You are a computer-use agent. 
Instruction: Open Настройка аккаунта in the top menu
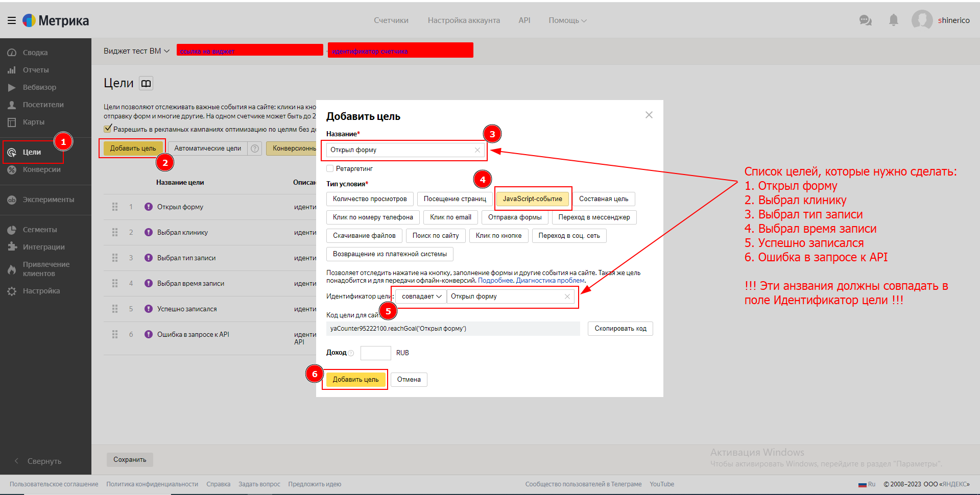[463, 20]
